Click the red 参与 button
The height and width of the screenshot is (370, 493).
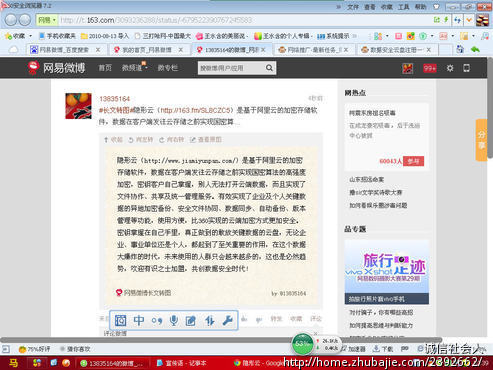(x=413, y=161)
